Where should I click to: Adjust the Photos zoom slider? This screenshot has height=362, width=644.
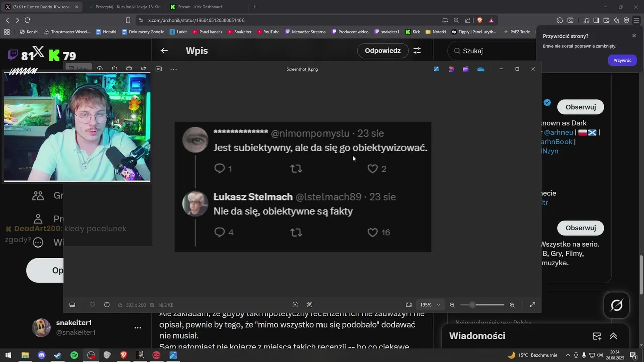[x=482, y=305]
